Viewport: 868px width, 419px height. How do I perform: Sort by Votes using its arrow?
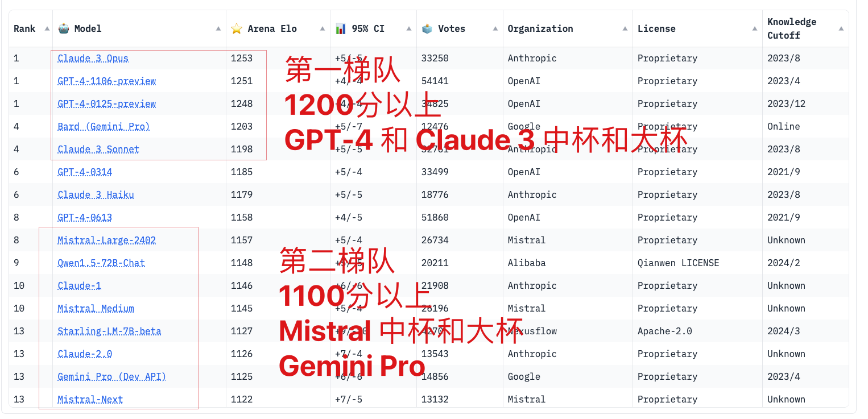[495, 28]
